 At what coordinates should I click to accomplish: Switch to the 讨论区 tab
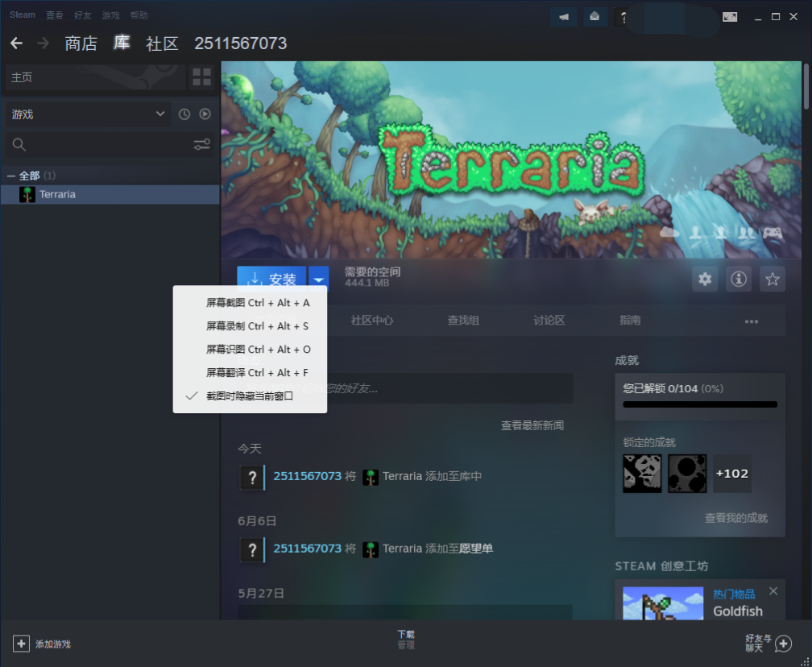click(x=549, y=321)
